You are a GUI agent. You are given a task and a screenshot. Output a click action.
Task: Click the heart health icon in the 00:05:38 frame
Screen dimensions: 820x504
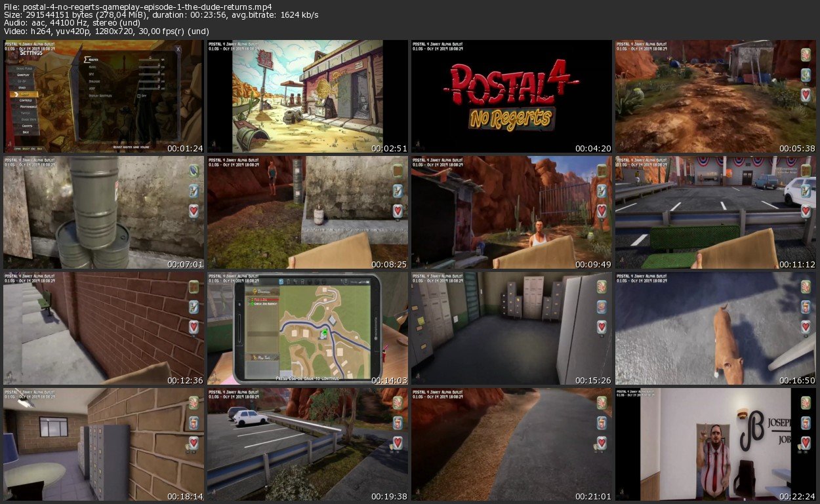[x=808, y=94]
